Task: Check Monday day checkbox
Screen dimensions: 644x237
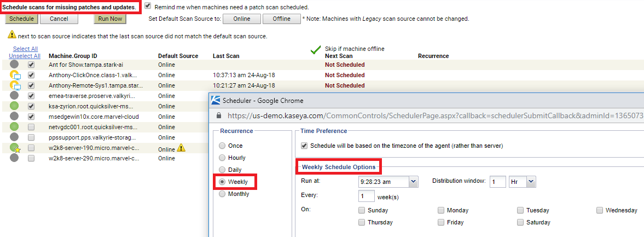Action: point(441,210)
